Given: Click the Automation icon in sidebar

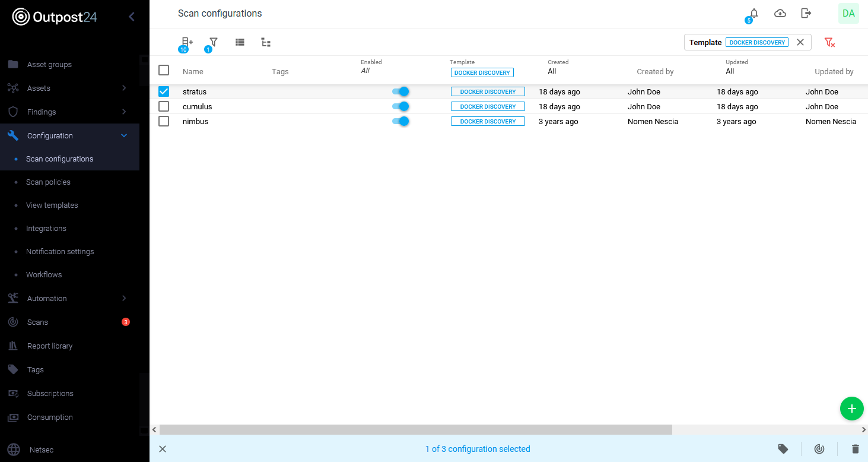Looking at the screenshot, I should 13,298.
